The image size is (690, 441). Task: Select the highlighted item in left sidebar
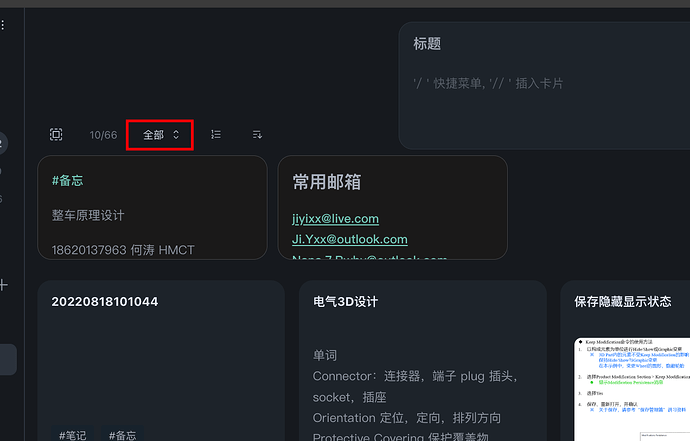[x=8, y=360]
